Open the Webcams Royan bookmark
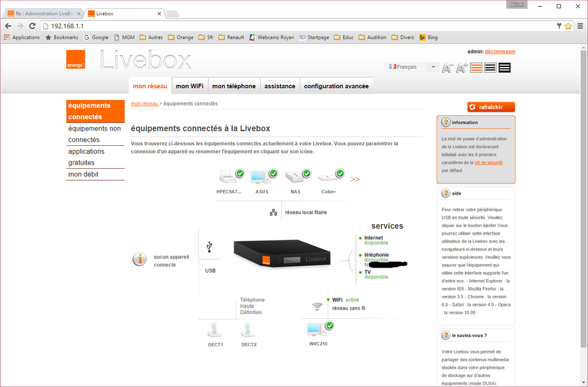Screen dimensions: 588x387 (271, 38)
